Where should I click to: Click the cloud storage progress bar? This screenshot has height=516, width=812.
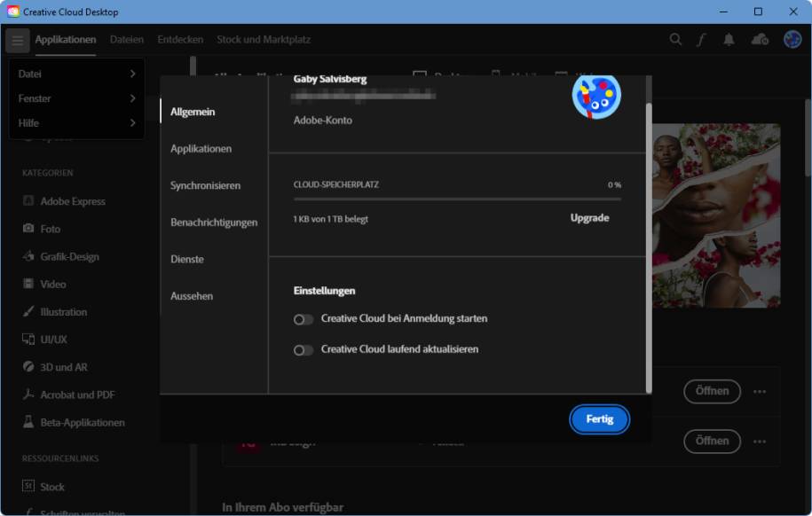[457, 199]
